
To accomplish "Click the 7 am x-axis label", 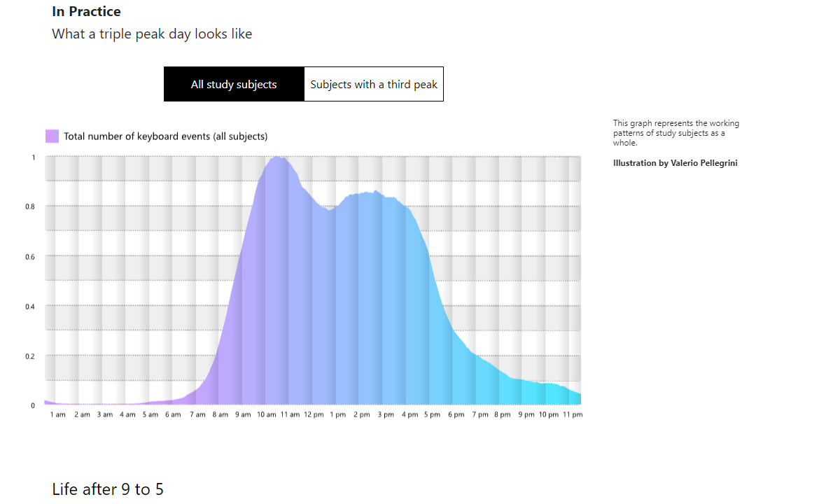I will (197, 414).
